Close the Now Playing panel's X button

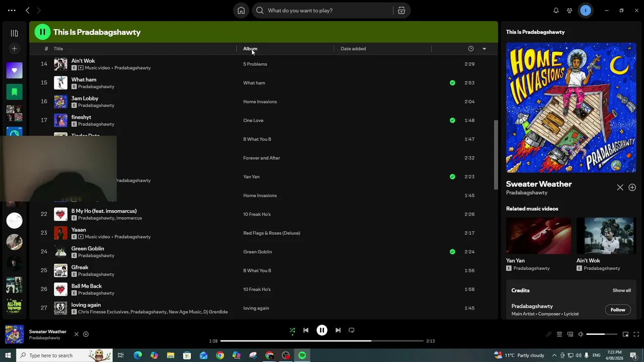click(x=620, y=188)
